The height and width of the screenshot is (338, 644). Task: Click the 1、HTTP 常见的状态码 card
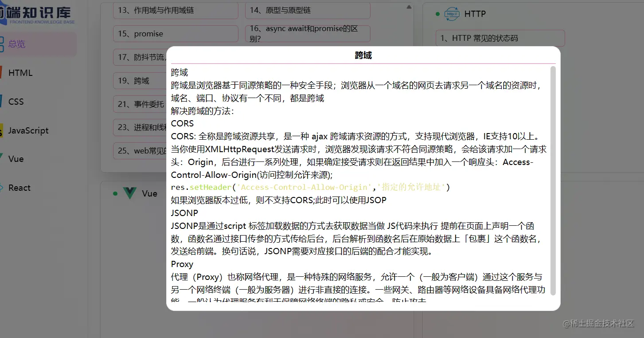(500, 38)
